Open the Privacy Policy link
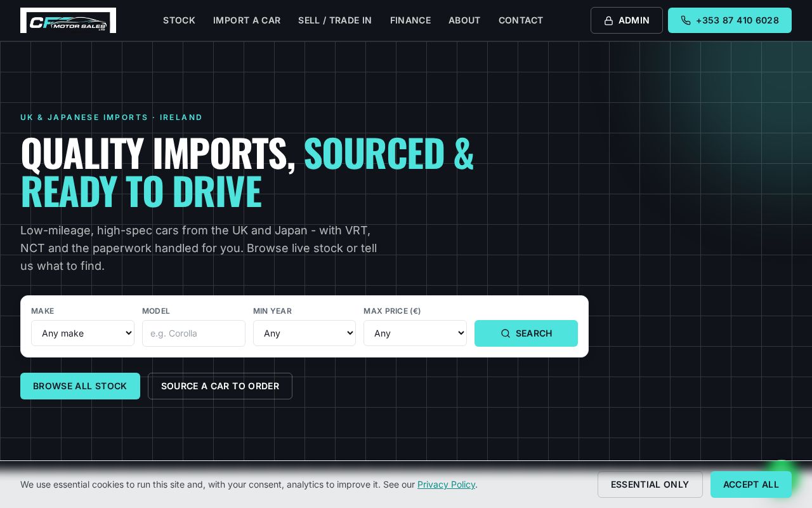Image resolution: width=812 pixels, height=508 pixels. click(x=447, y=485)
